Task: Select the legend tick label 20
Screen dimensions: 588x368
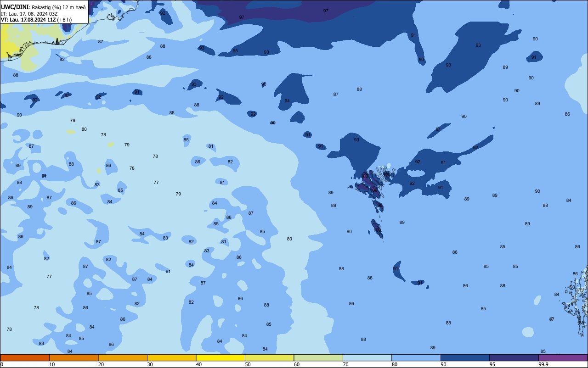Action: tap(101, 364)
